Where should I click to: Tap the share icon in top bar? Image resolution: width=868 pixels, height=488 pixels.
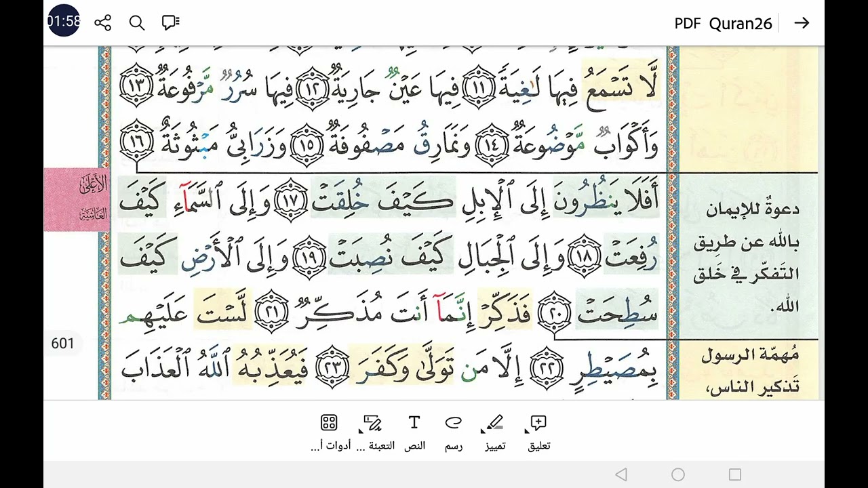pos(103,23)
